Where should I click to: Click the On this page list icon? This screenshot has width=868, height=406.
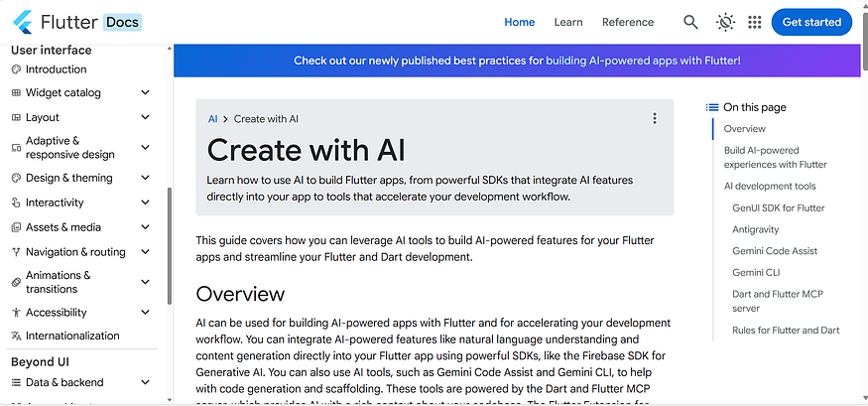[x=712, y=107]
